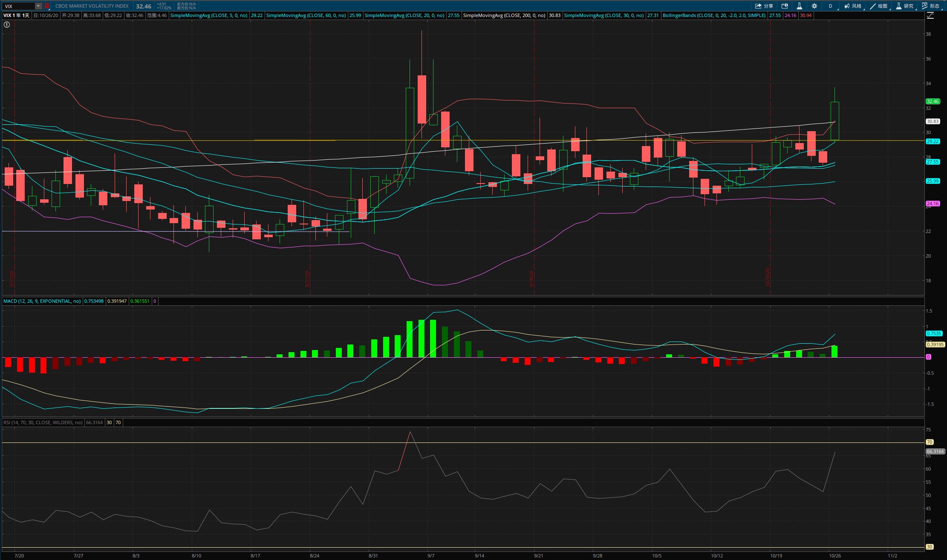Open the 分享 (share) menu

764,6
